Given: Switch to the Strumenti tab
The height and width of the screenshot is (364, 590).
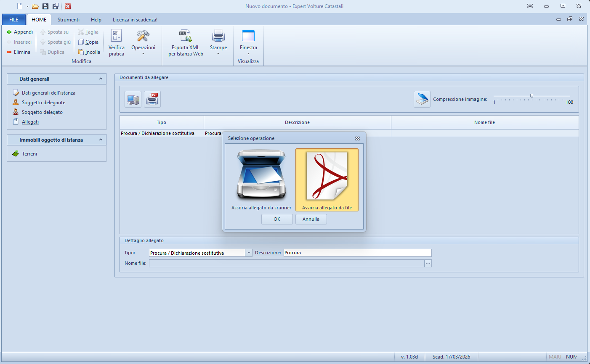Looking at the screenshot, I should pos(68,19).
